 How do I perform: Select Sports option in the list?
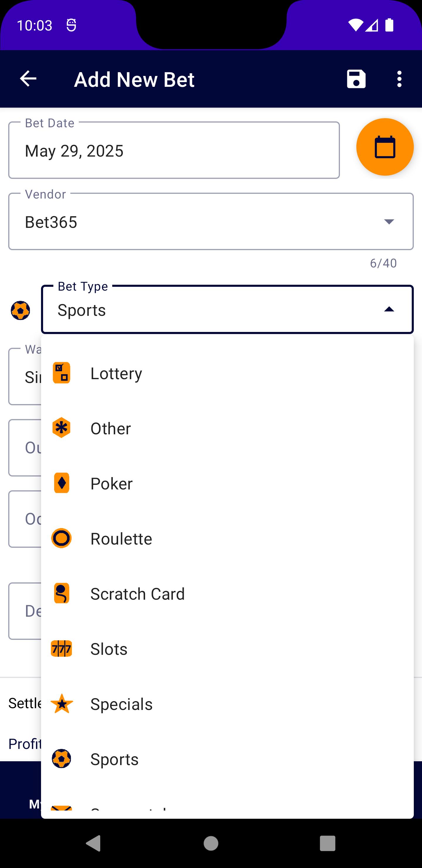coord(227,759)
